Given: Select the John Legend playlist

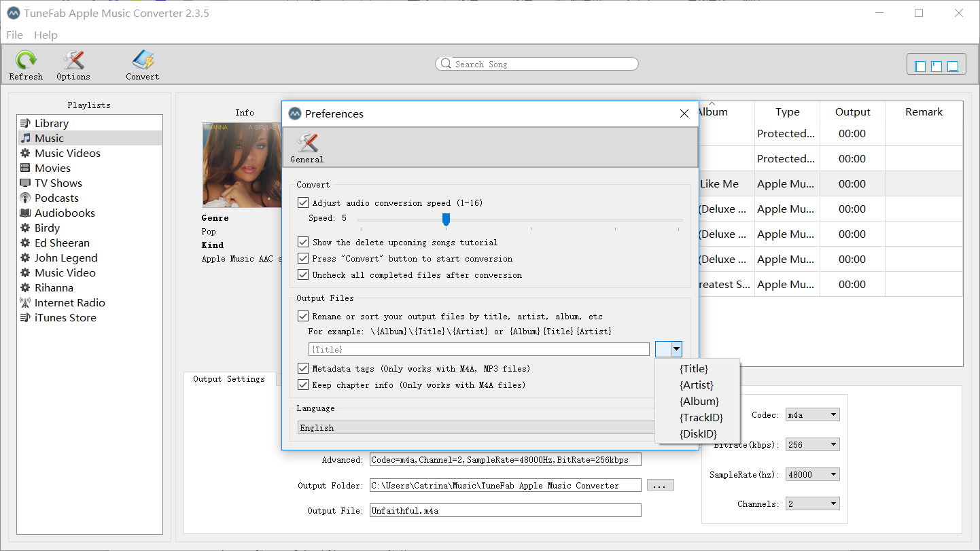Looking at the screenshot, I should 90,257.
